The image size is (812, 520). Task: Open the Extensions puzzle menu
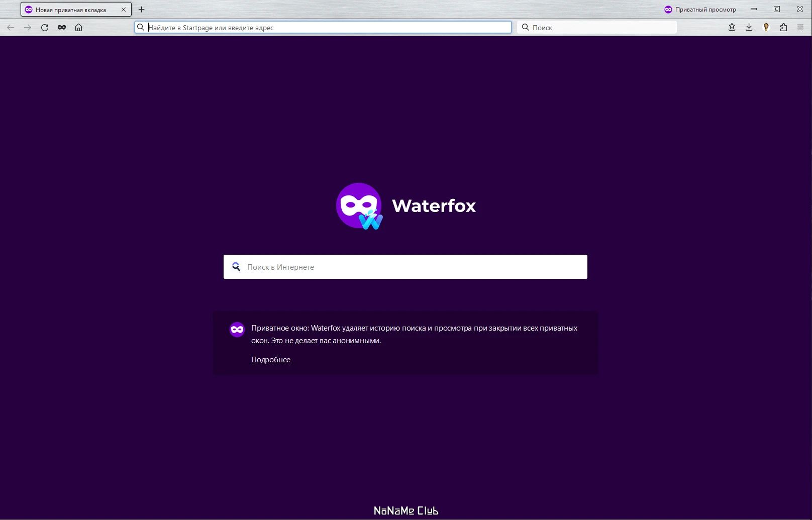pos(783,28)
